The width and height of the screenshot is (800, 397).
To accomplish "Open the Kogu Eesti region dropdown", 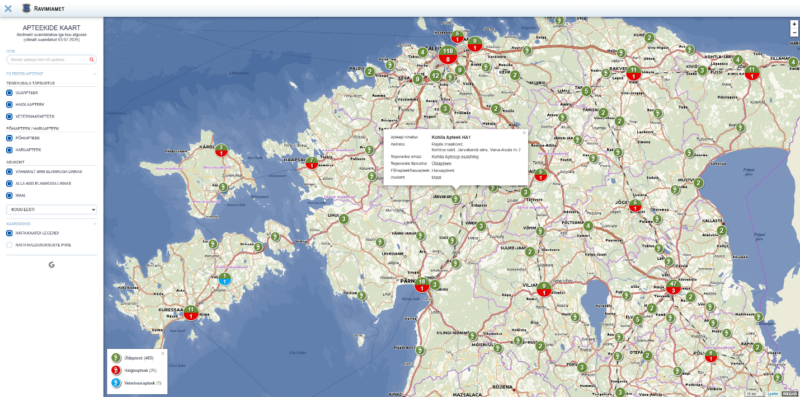I will click(x=52, y=209).
